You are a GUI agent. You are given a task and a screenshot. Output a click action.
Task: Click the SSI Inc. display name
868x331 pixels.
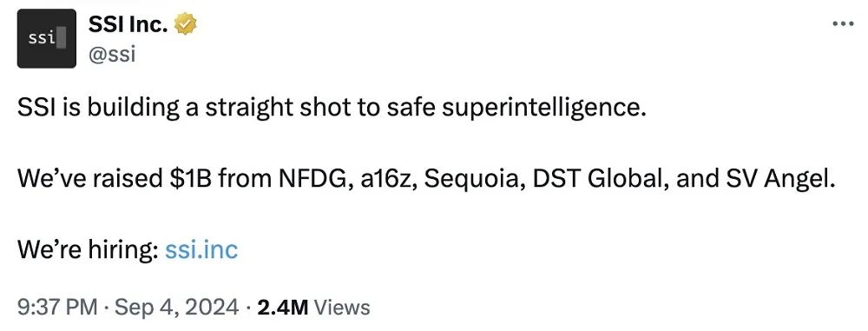(128, 24)
